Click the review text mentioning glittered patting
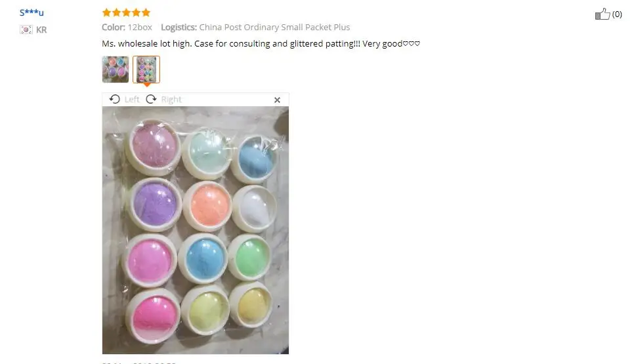The image size is (632, 364). (x=261, y=43)
